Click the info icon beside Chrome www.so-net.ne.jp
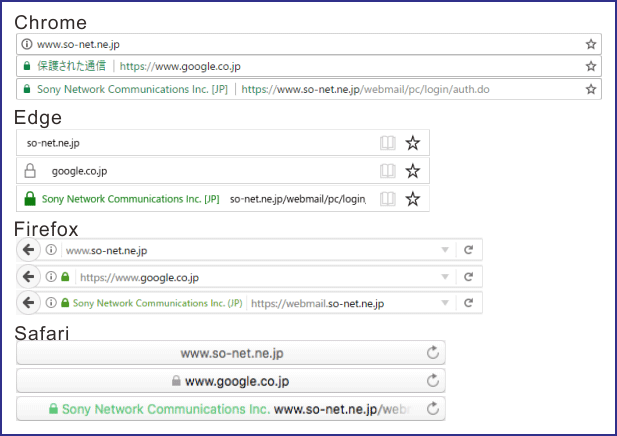 click(27, 44)
